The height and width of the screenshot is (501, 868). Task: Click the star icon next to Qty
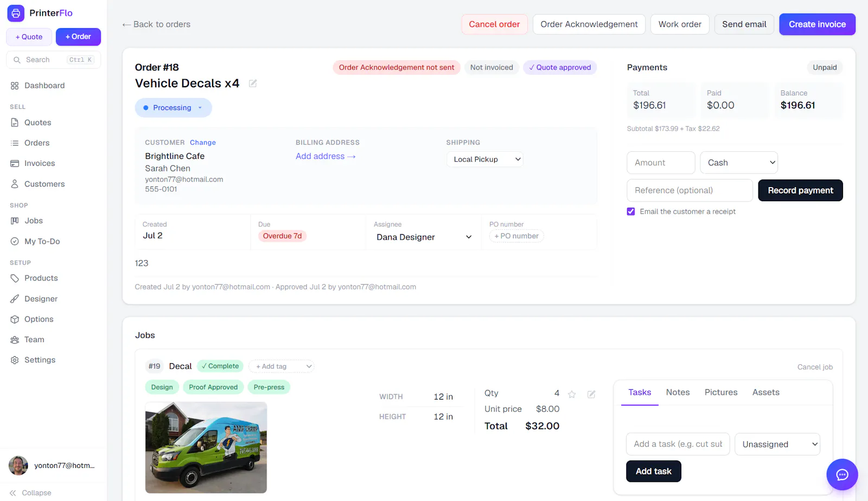click(x=572, y=394)
